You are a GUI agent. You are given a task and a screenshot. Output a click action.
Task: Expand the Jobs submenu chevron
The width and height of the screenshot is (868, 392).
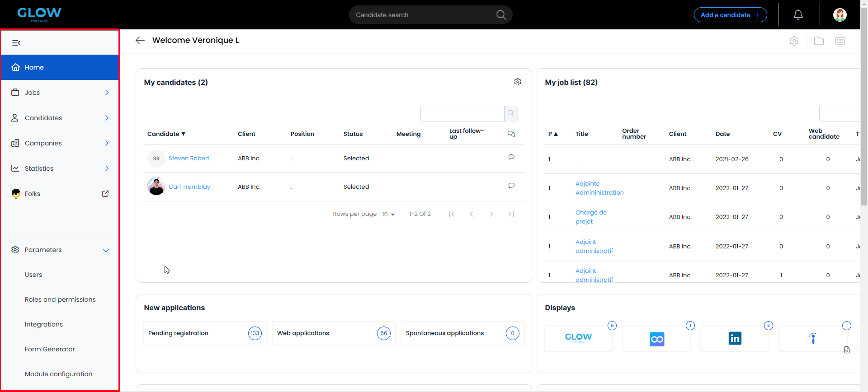[x=107, y=93]
